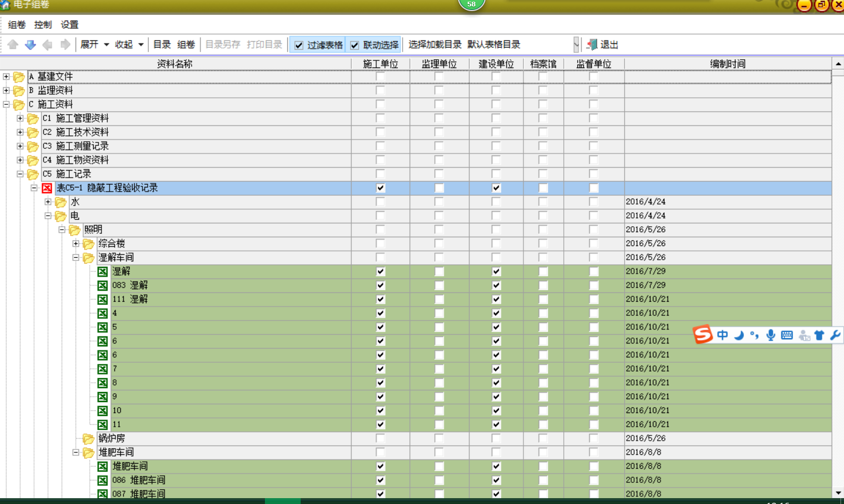Open the 组卷 menu

coord(17,25)
